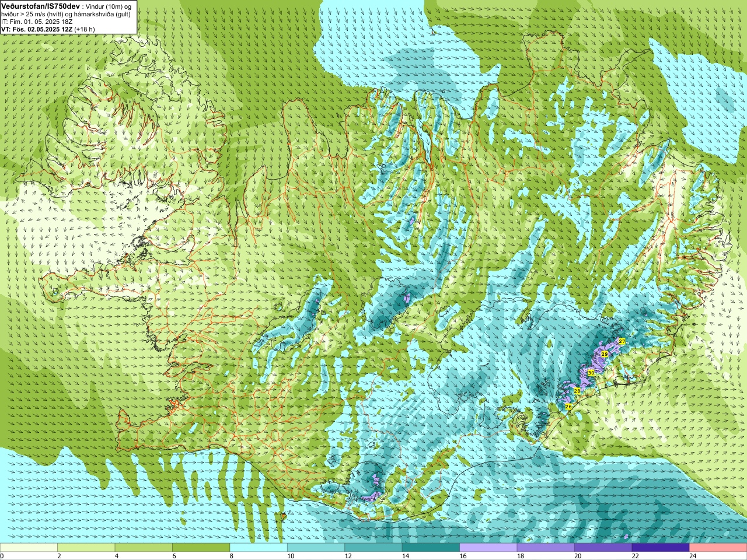Select the 22–24 m/s dark indigo legend swatch
This screenshot has height=560, width=747.
click(x=661, y=548)
